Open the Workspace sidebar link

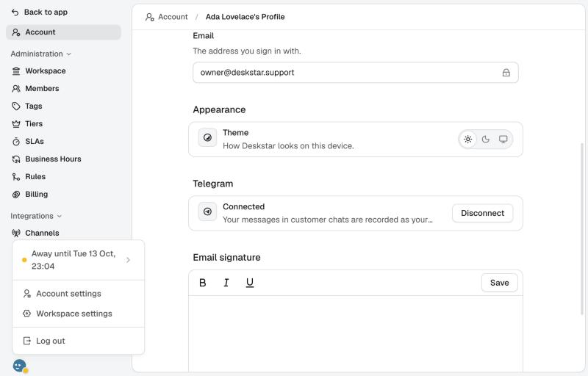[x=63, y=70]
